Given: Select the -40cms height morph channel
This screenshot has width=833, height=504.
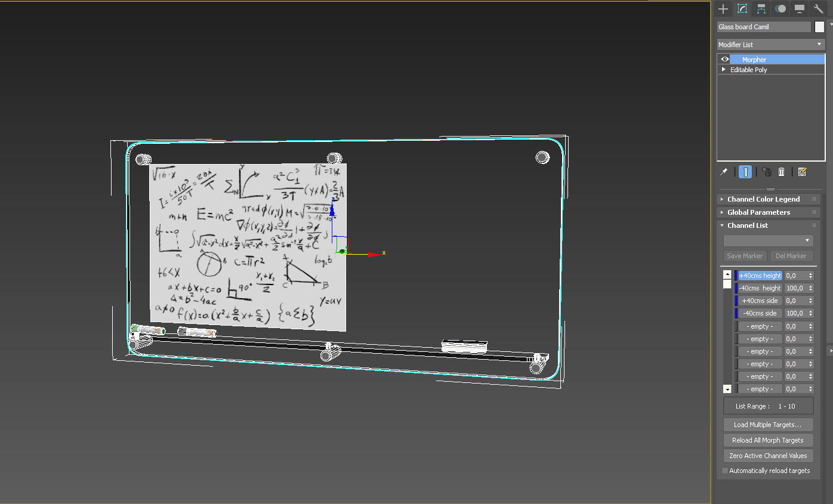Looking at the screenshot, I should pos(760,288).
